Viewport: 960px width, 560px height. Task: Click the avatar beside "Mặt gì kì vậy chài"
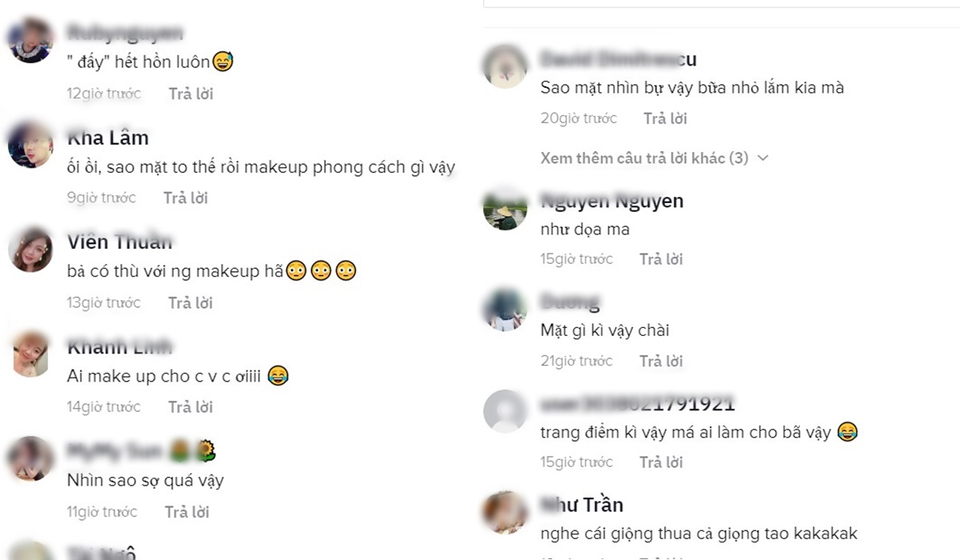click(x=506, y=309)
